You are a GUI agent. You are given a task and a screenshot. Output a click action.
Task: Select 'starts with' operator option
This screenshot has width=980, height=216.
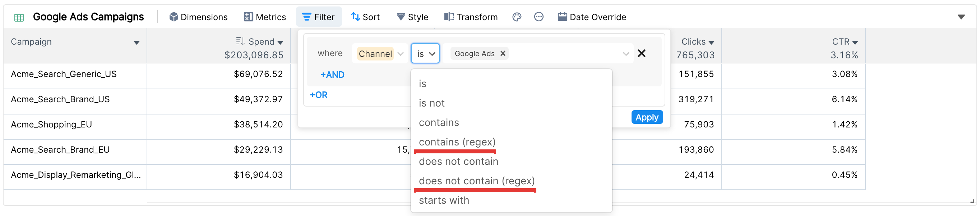click(x=511, y=201)
